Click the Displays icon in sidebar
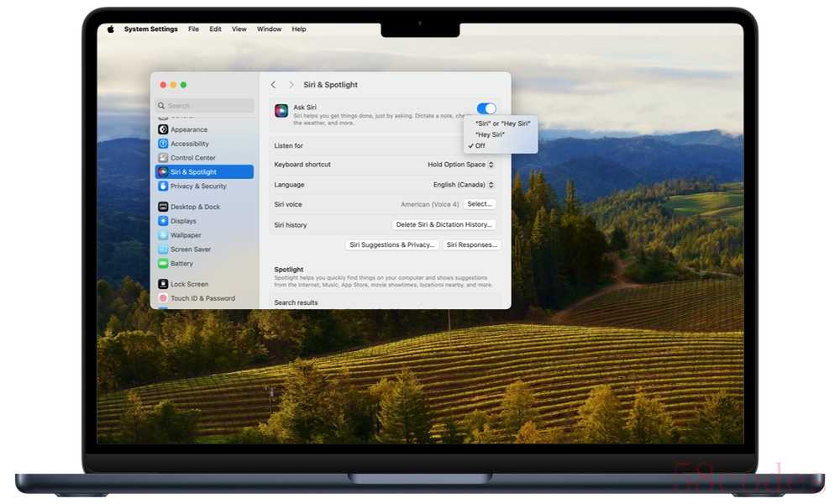The width and height of the screenshot is (840, 504). click(163, 221)
